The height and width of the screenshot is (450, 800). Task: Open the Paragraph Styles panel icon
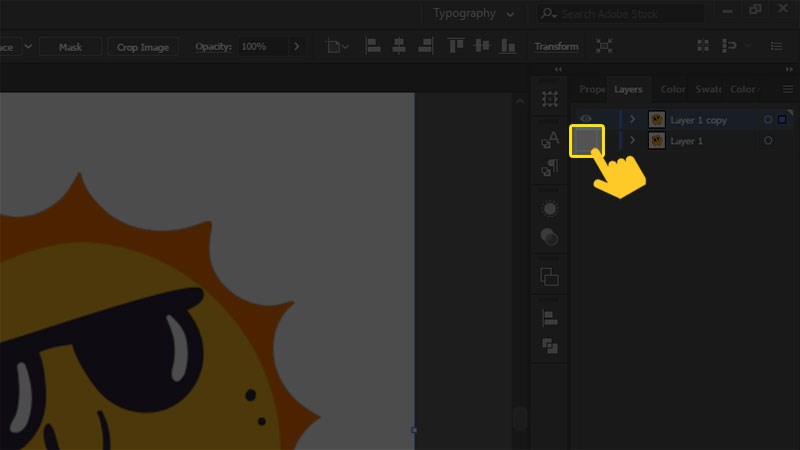(550, 168)
